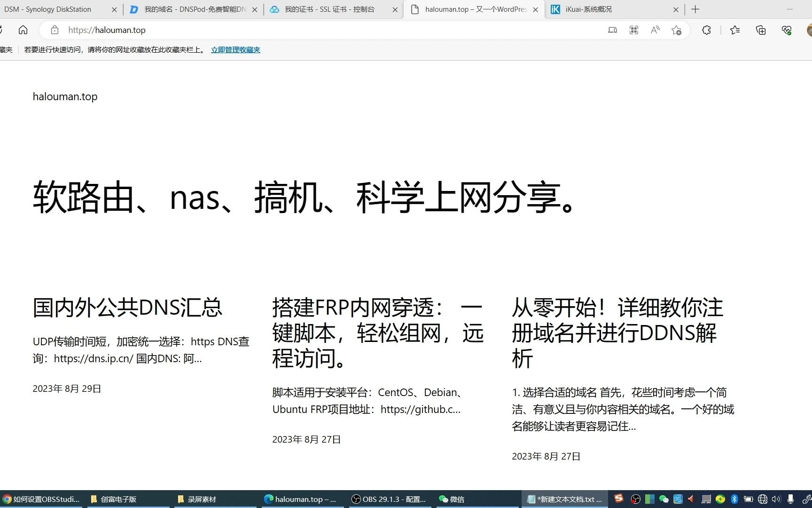Click the pen handwriting tray icon

[806, 499]
